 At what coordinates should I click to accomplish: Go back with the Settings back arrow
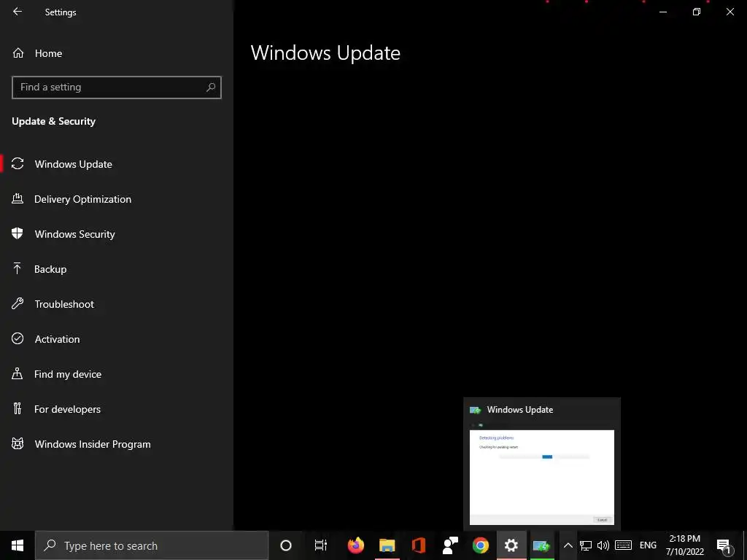[x=18, y=12]
